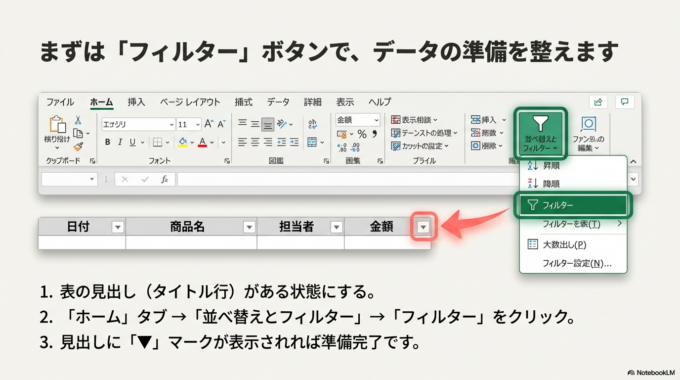Screen dimensions: 680x380
Task: Click the Decrease Indent icon
Action: (x=282, y=142)
